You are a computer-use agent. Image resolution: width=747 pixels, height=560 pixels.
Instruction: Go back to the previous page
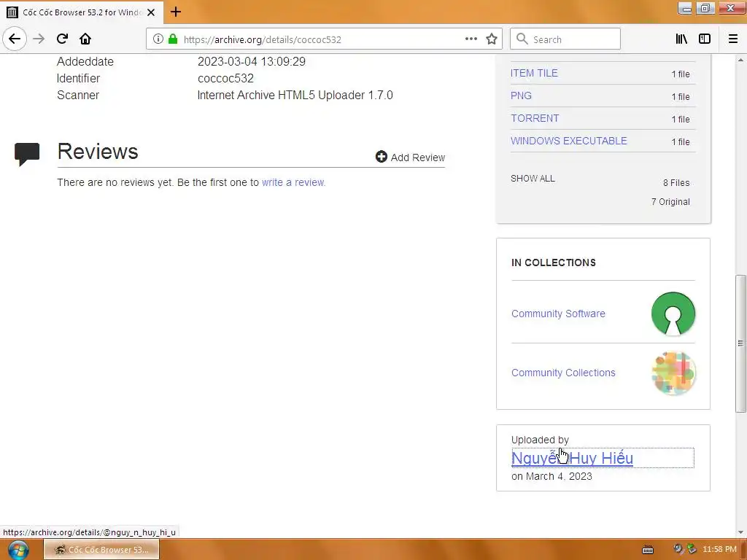(15, 39)
